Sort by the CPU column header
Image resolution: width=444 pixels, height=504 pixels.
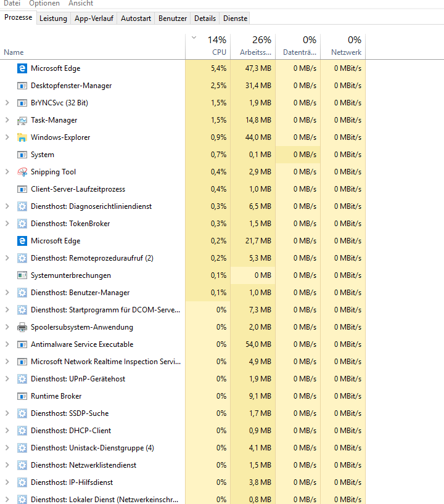208,47
